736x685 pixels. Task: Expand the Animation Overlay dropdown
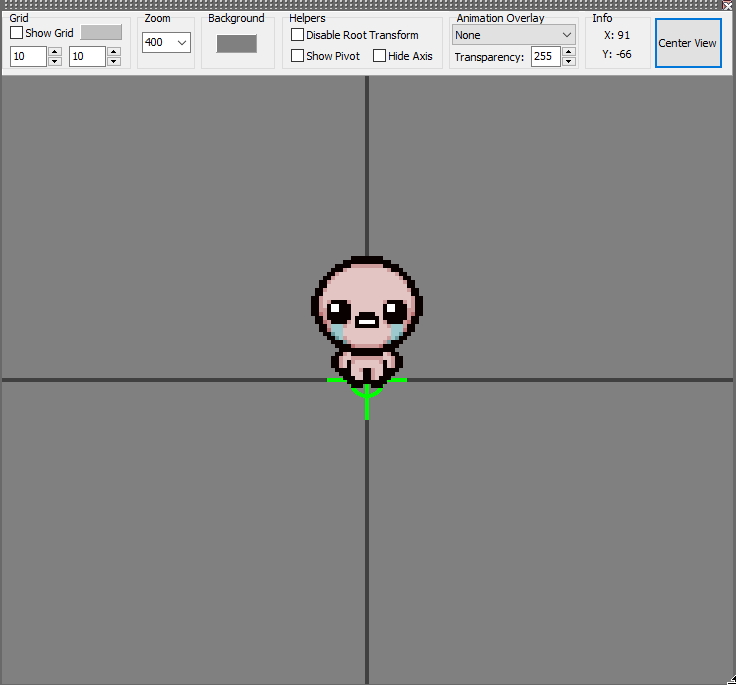pos(514,35)
